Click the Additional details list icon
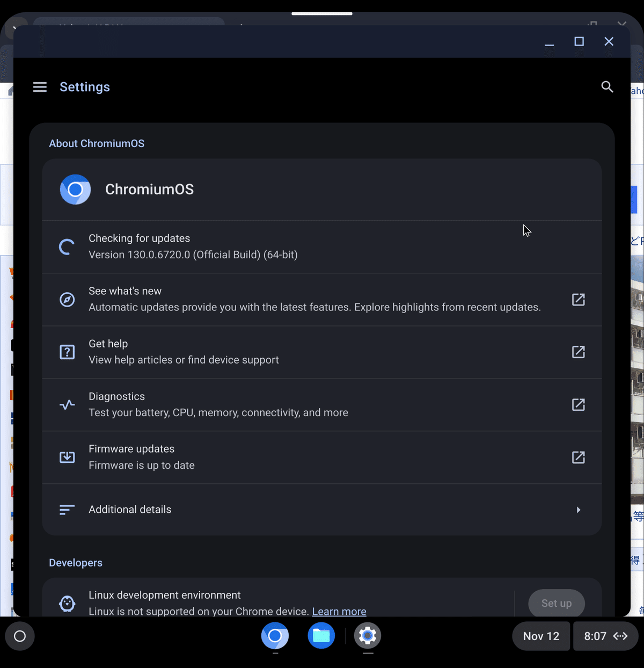 67,510
